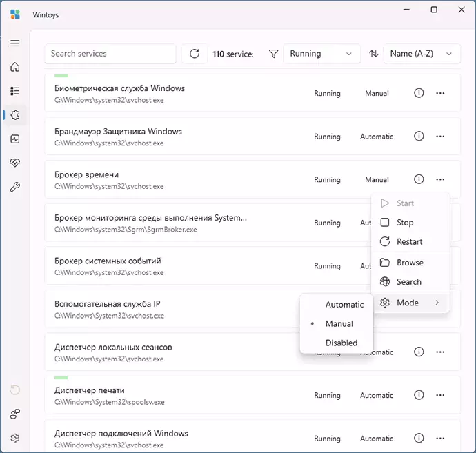Viewport: 476px width, 453px height.
Task: Maximize the Wintoys window
Action: tap(434, 10)
